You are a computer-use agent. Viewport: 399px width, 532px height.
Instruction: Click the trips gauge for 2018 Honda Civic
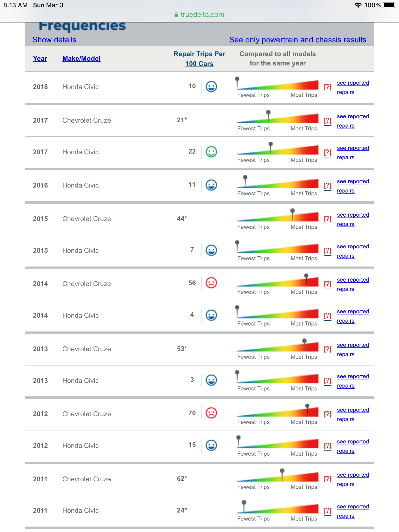coord(277,84)
